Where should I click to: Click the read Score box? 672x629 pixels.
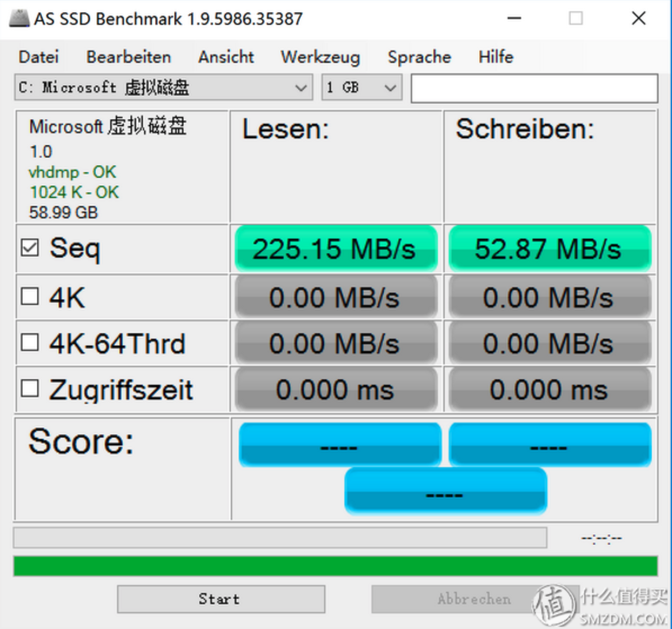(340, 445)
